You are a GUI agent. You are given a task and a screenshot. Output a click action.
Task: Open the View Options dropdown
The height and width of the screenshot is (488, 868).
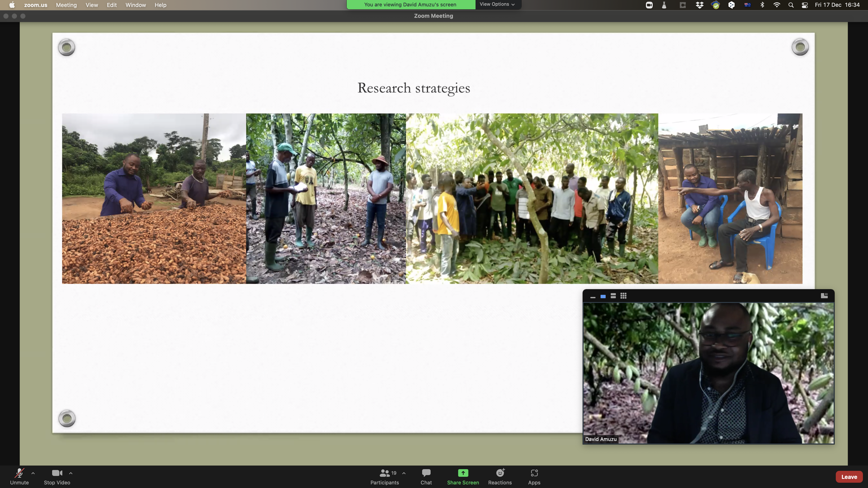(x=497, y=4)
